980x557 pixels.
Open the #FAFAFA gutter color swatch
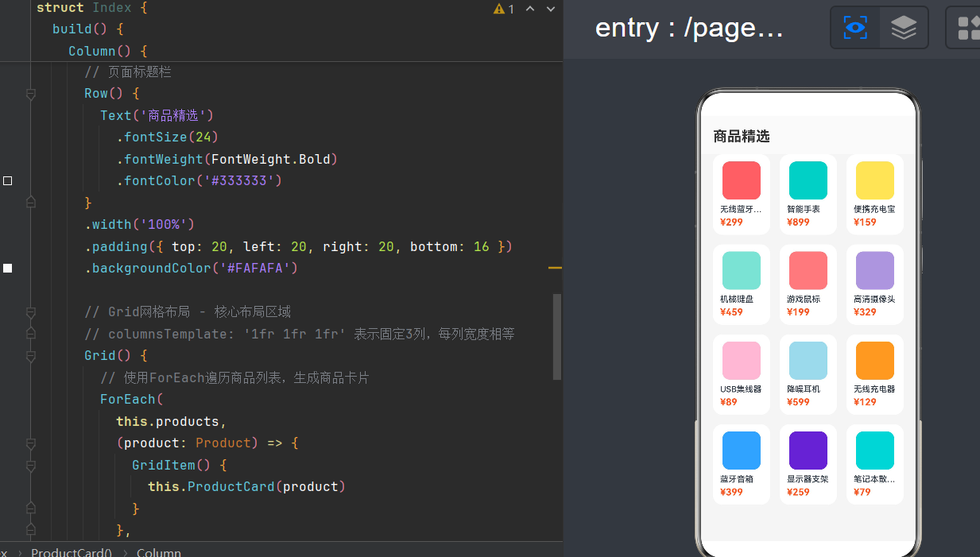(8, 269)
